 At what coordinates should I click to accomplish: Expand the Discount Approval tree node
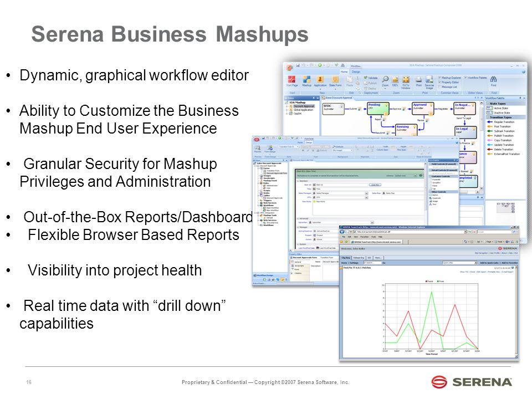pos(287,106)
